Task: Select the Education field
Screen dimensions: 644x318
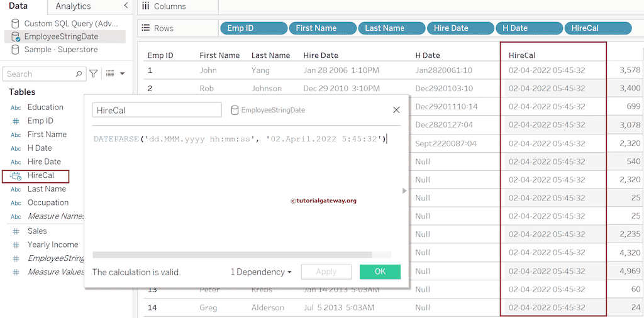Action: [45, 107]
